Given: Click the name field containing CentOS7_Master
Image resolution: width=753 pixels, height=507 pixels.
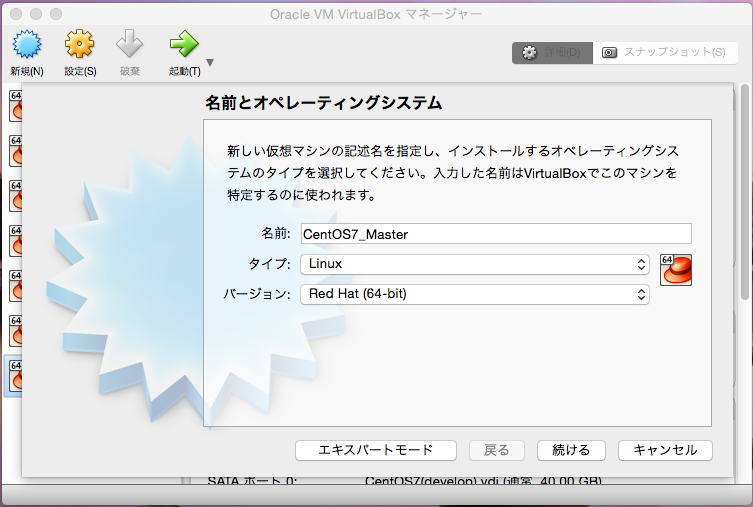Looking at the screenshot, I should 496,234.
